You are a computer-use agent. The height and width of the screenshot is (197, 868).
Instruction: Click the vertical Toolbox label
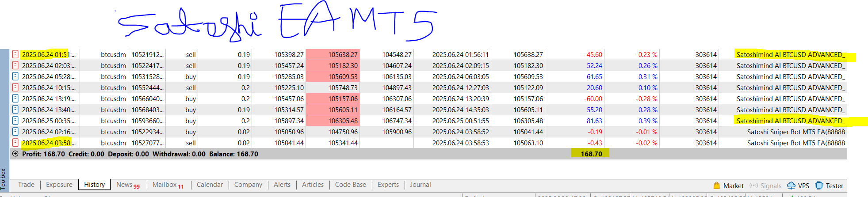click(x=4, y=179)
